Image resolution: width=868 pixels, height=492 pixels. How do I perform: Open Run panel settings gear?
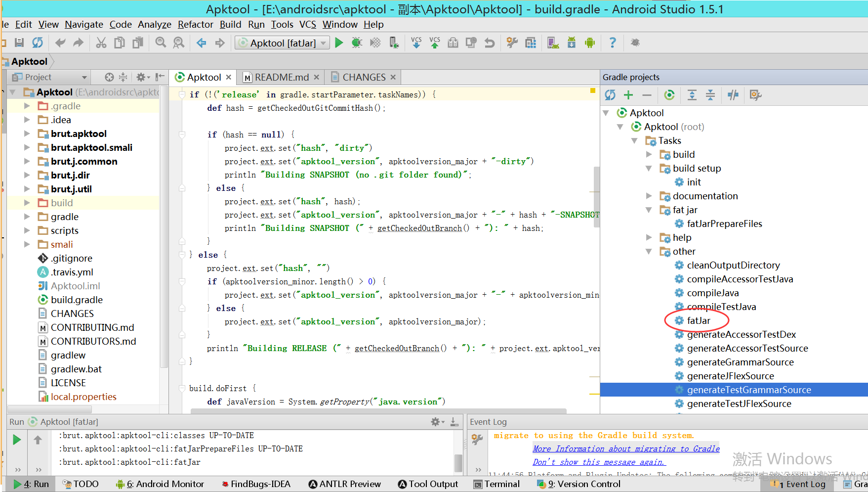tap(437, 422)
